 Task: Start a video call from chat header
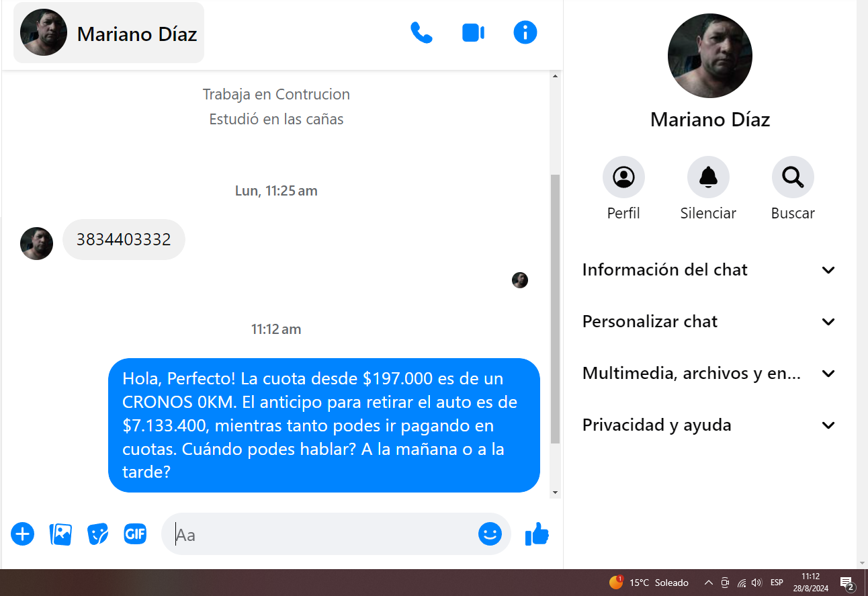474,32
